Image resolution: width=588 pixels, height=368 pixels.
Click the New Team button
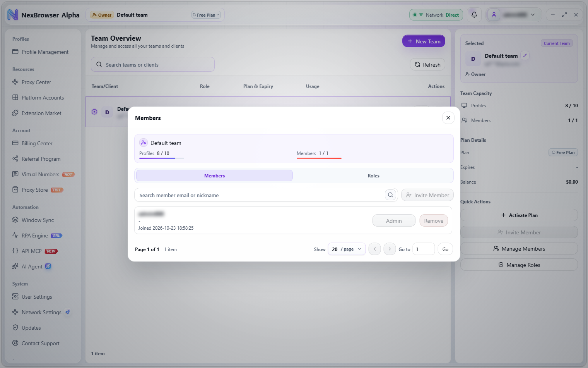pos(424,41)
